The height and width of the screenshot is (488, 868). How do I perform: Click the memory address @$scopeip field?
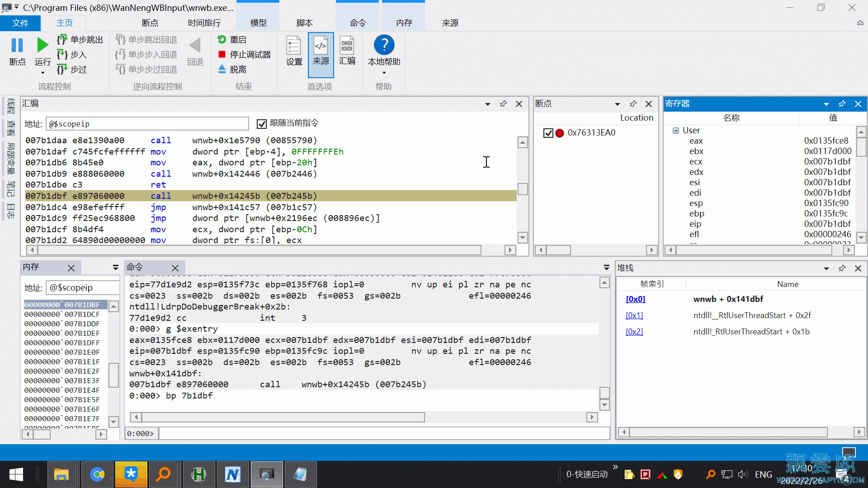(x=82, y=288)
